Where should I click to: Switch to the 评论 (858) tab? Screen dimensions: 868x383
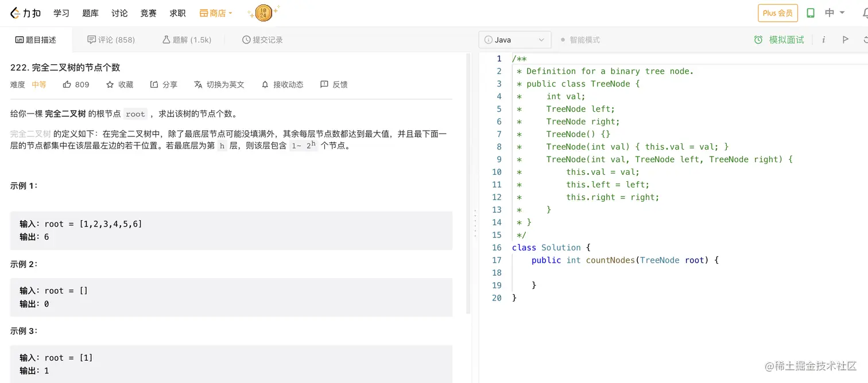(x=111, y=40)
